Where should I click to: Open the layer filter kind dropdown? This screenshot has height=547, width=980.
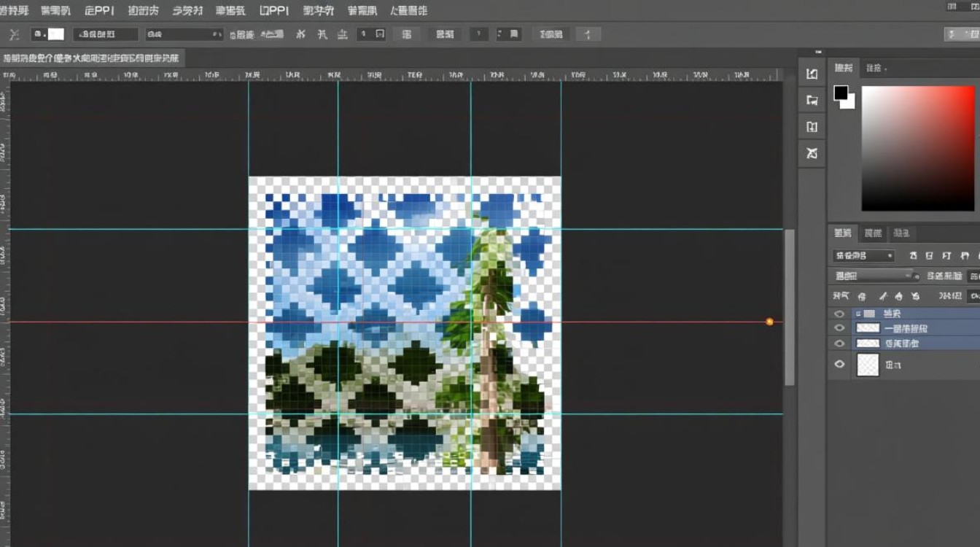point(863,256)
